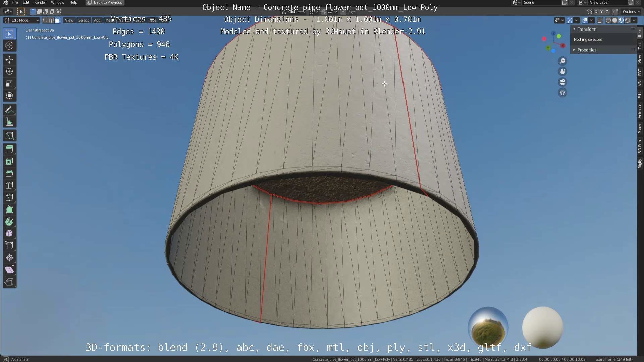This screenshot has width=644, height=362.
Task: Select the Transform tool
Action: point(9,96)
